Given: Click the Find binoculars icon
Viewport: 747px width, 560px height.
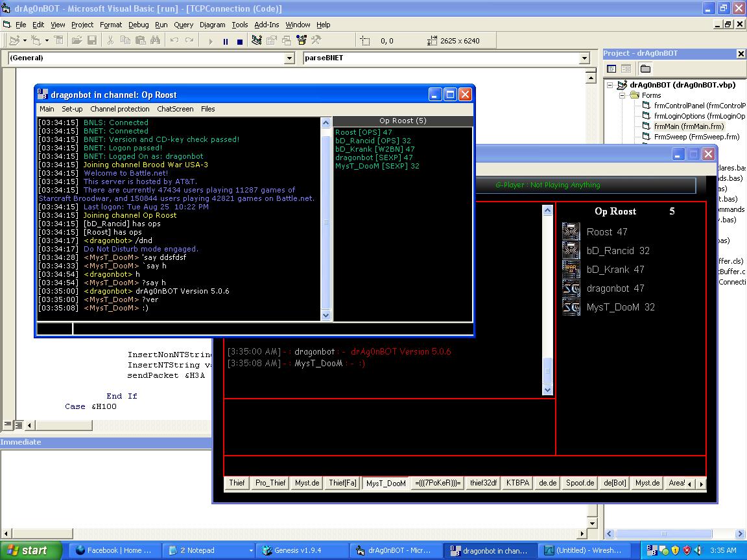Looking at the screenshot, I should pos(155,41).
